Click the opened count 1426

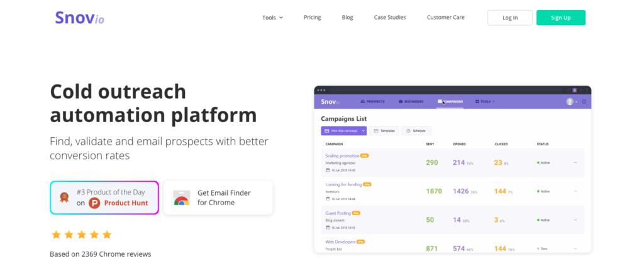coord(461,191)
